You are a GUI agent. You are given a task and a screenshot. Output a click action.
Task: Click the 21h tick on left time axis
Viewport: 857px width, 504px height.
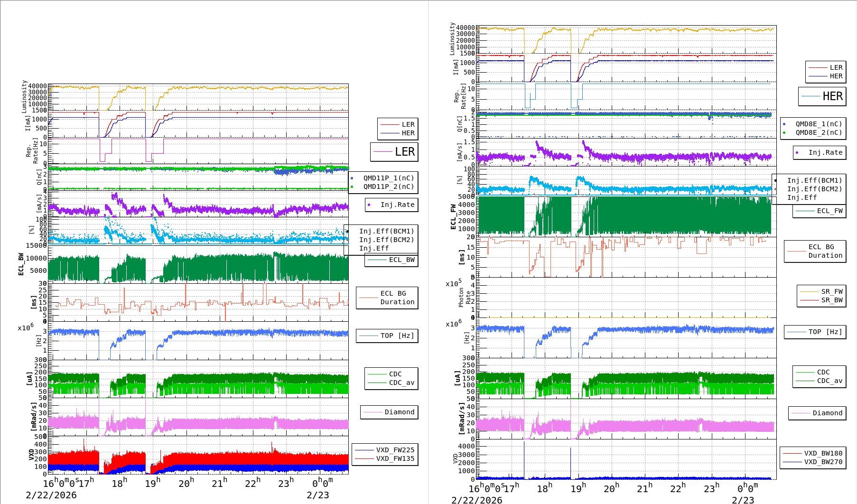[x=219, y=483]
